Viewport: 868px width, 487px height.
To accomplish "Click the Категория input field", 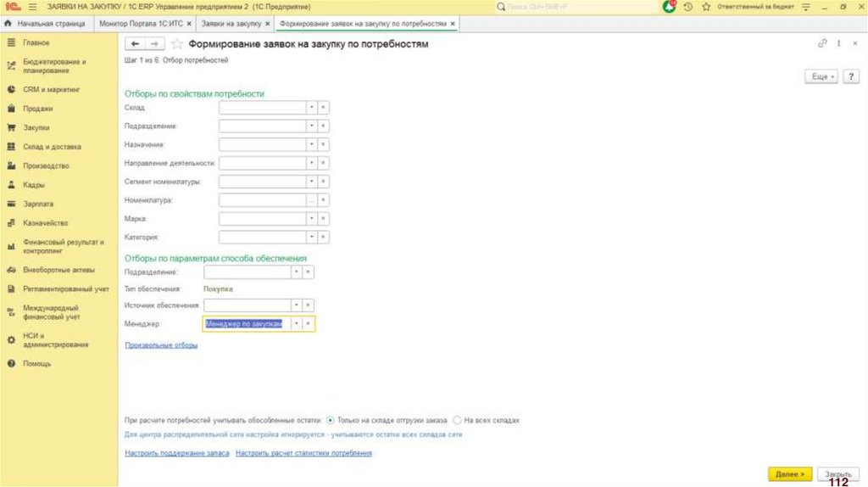I will tap(263, 237).
